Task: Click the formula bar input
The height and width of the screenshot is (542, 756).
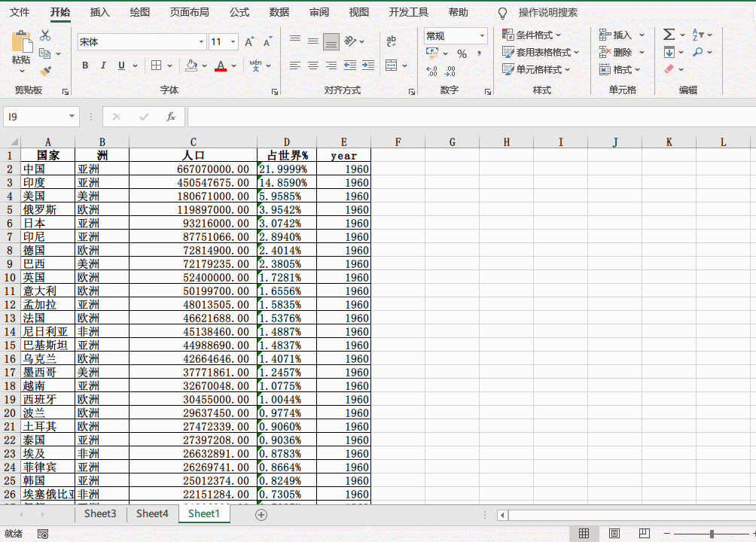Action: tap(471, 117)
